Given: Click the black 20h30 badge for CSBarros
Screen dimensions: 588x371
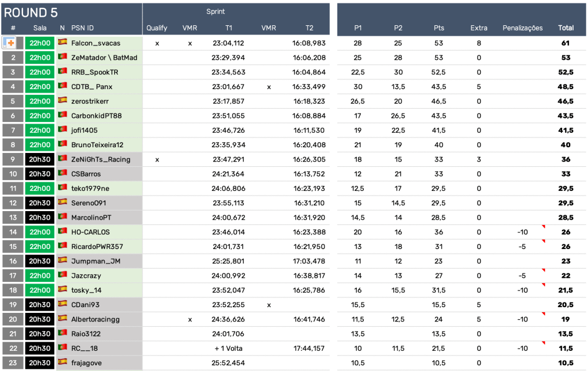Looking at the screenshot, I should [x=40, y=174].
